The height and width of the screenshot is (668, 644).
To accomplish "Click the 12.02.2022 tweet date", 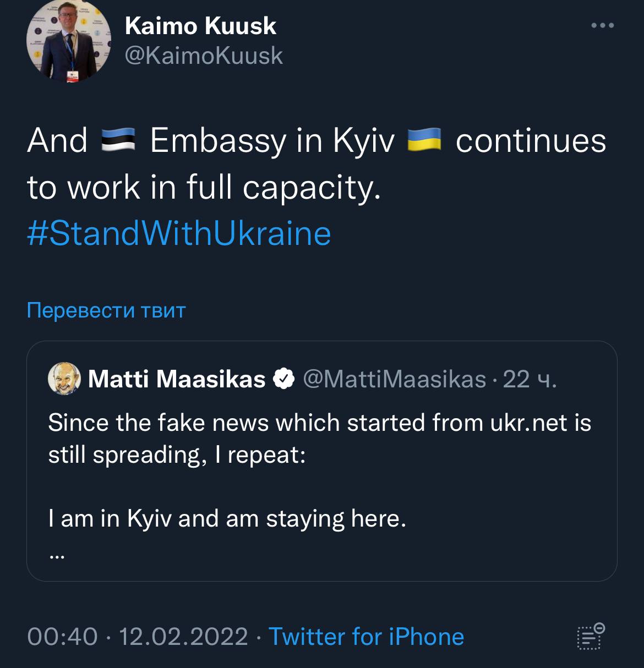I will [x=183, y=637].
